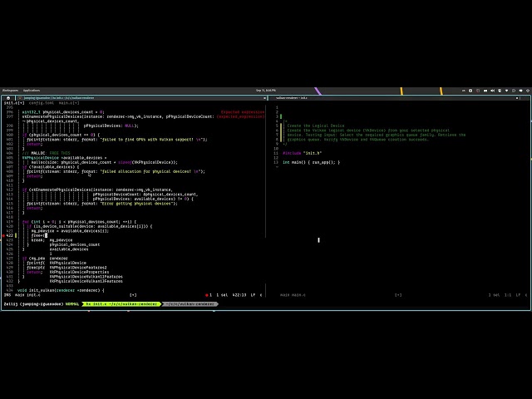Choose 'renderer' from the completion popup
The width and height of the screenshot is (532, 399).
(x=58, y=259)
